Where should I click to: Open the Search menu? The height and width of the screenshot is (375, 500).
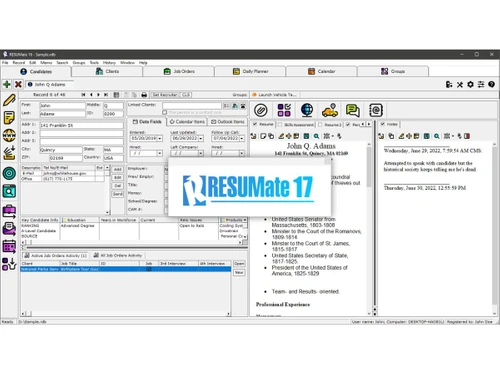click(x=62, y=63)
